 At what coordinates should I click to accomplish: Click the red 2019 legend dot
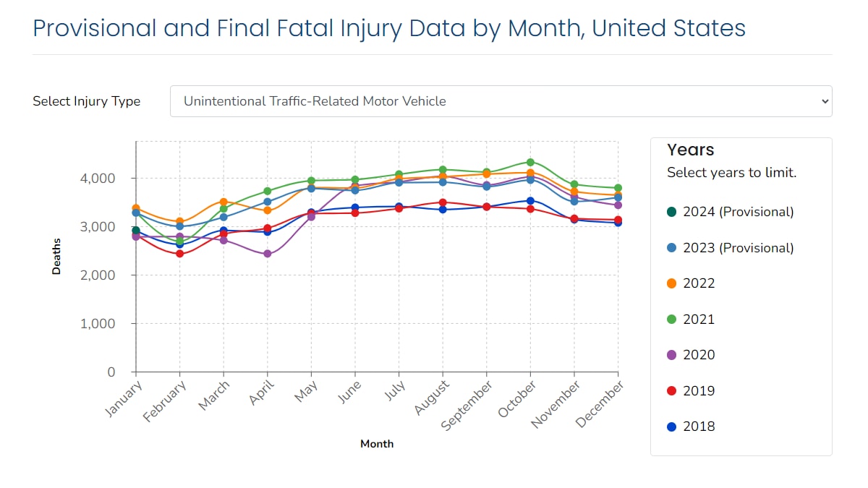(x=670, y=390)
